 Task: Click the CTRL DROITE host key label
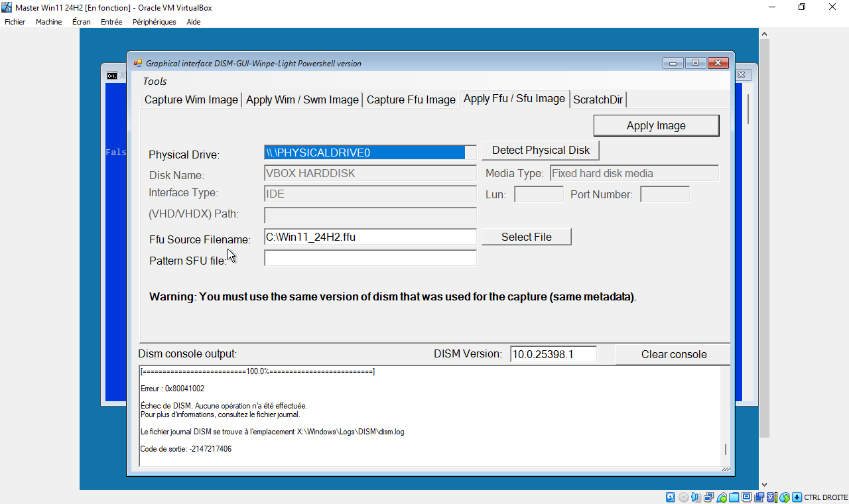coord(826,497)
